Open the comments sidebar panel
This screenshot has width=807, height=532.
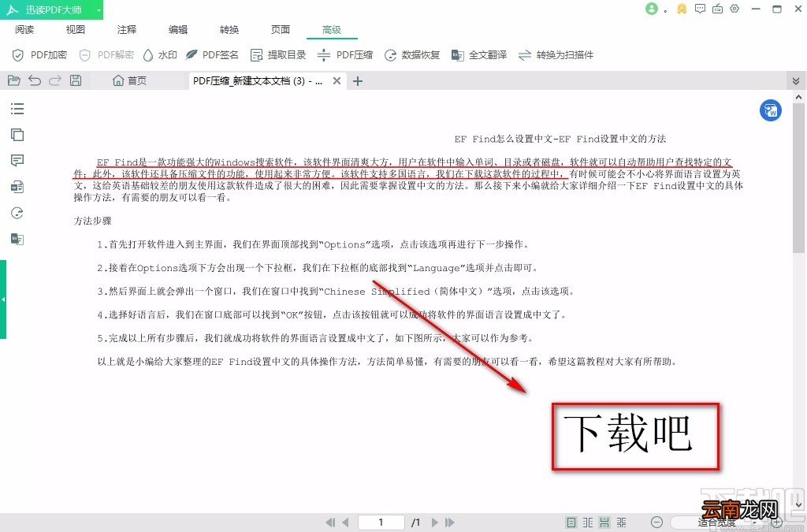click(17, 161)
